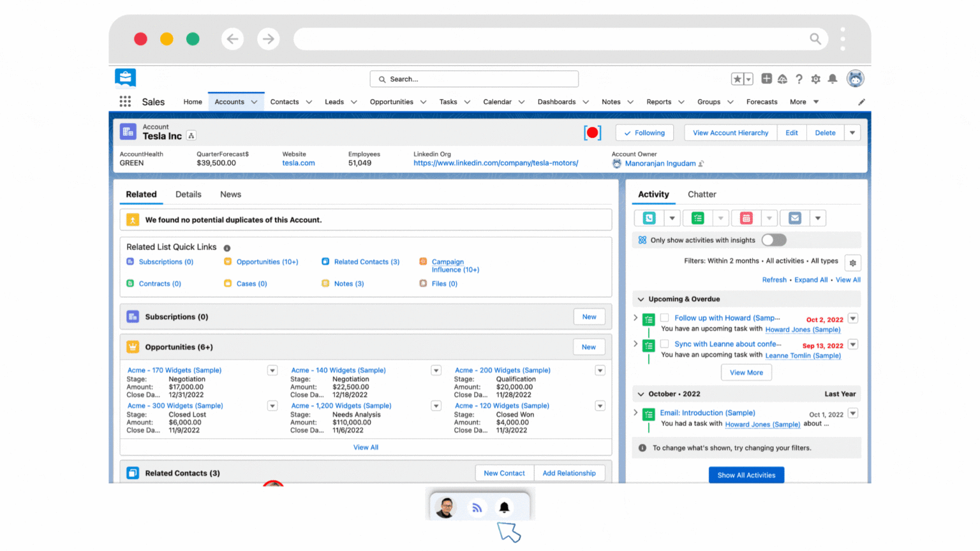Screen dimensions: 980x551
Task: Click the account hierarchy icon beside Tesla Inc
Action: pyautogui.click(x=191, y=136)
